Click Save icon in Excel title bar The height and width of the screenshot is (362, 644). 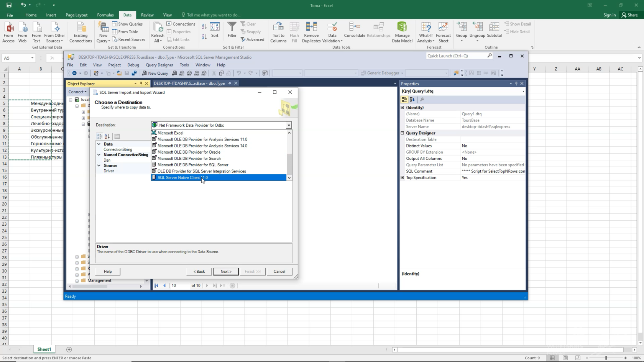[9, 5]
